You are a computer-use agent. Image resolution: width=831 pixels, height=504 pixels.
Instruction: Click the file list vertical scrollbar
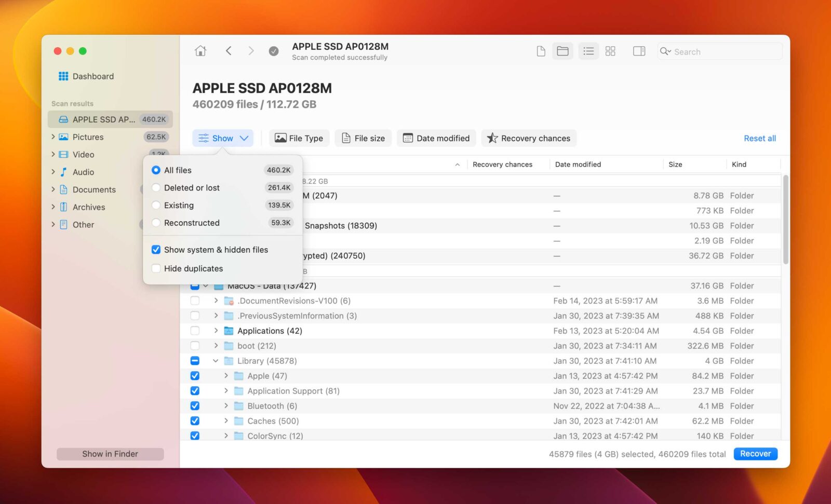(x=786, y=220)
